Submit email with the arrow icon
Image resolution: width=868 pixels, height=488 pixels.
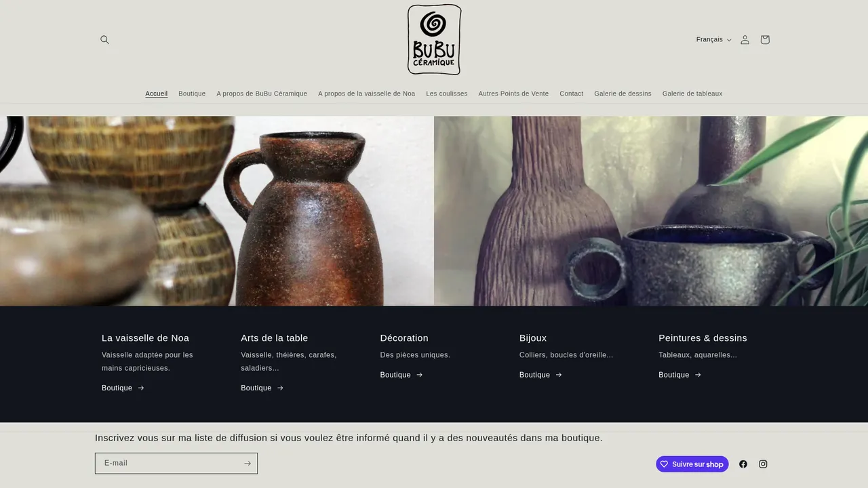click(x=247, y=464)
